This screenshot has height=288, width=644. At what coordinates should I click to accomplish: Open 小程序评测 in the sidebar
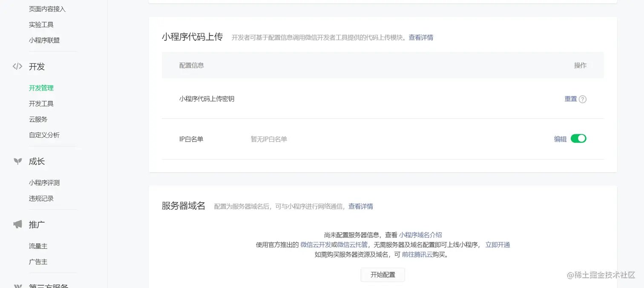pos(44,183)
